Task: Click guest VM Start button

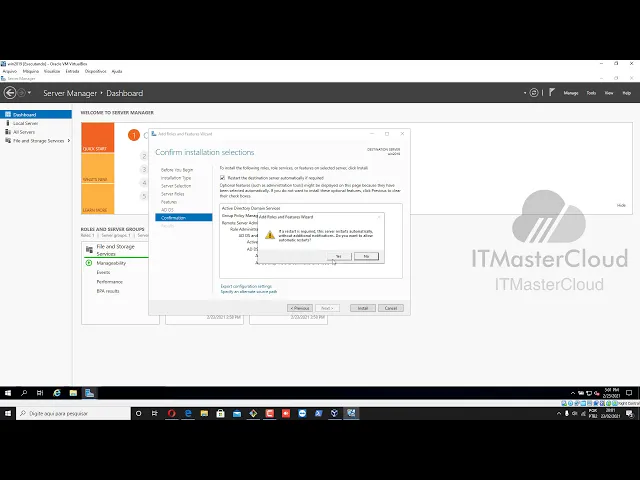Action: 8,393
